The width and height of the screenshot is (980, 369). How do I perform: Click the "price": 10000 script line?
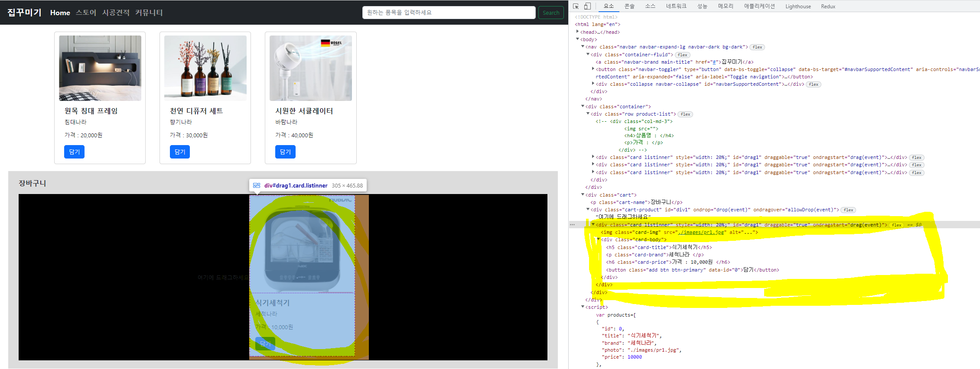tap(622, 357)
